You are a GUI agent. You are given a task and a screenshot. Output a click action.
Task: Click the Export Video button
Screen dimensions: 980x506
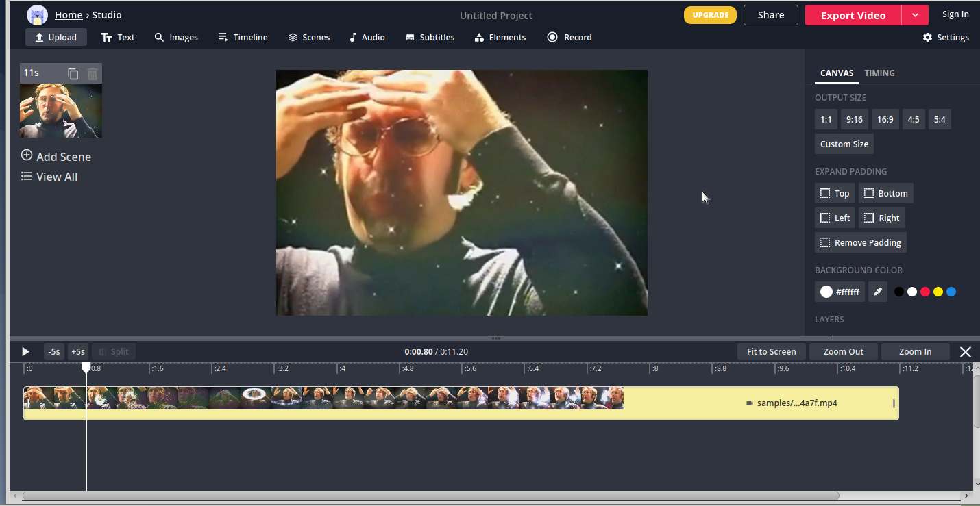(853, 15)
